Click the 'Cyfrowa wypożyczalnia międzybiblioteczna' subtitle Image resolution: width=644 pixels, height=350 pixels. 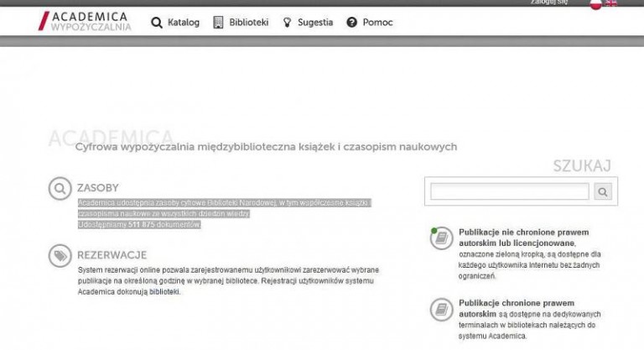pos(266,147)
